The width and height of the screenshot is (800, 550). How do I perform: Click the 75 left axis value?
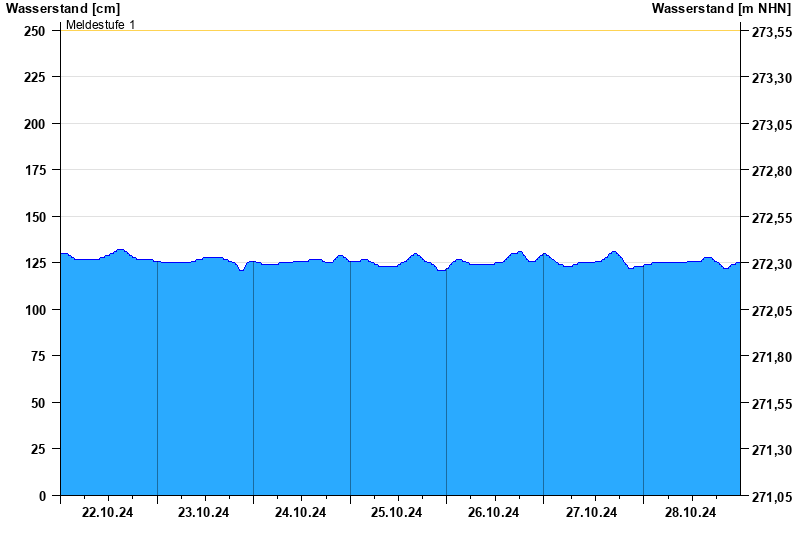[38, 356]
